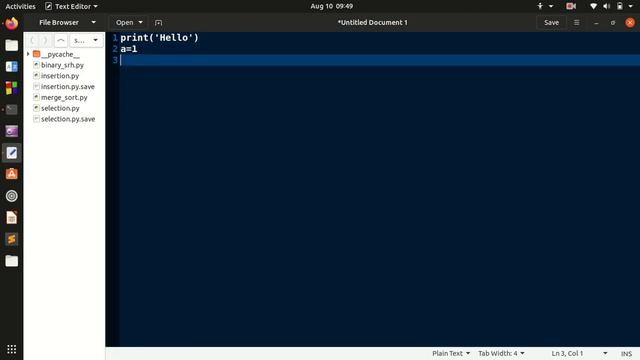The height and width of the screenshot is (360, 640).
Task: Click line number 1 in gutter
Action: (x=115, y=38)
